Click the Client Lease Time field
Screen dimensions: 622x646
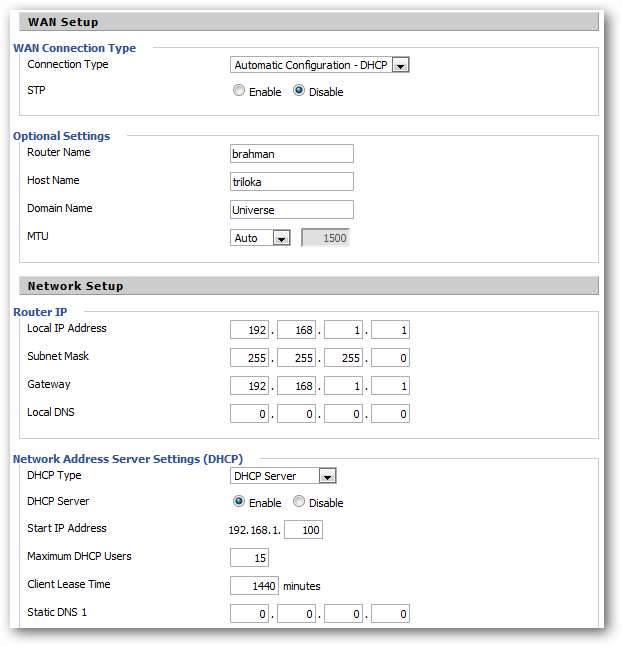pos(254,586)
